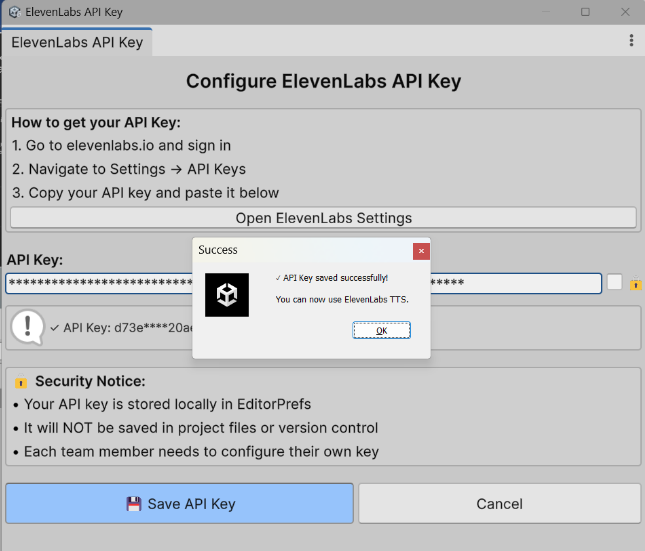Click the masked key text 'd73e****20a'
645x551 pixels.
153,328
